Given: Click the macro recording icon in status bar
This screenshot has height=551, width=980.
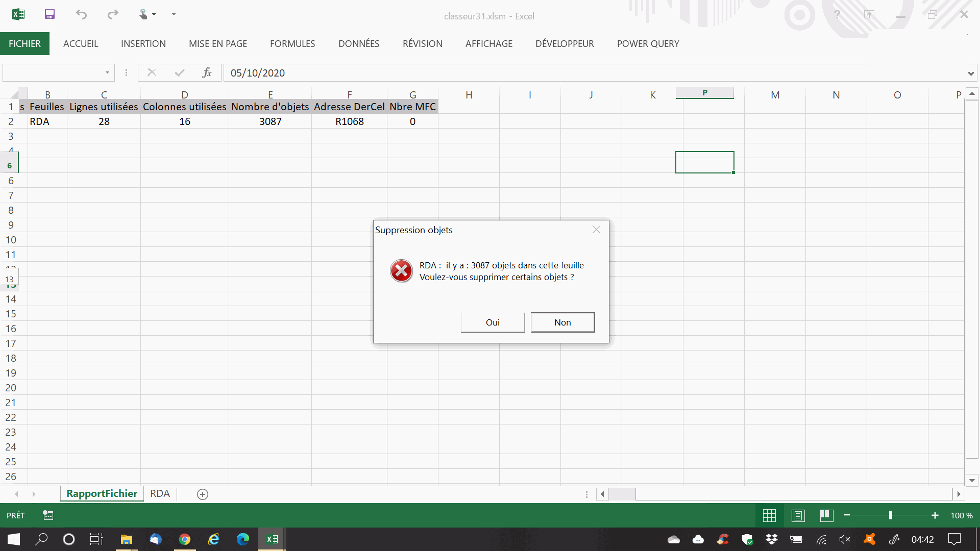Looking at the screenshot, I should coord(48,515).
